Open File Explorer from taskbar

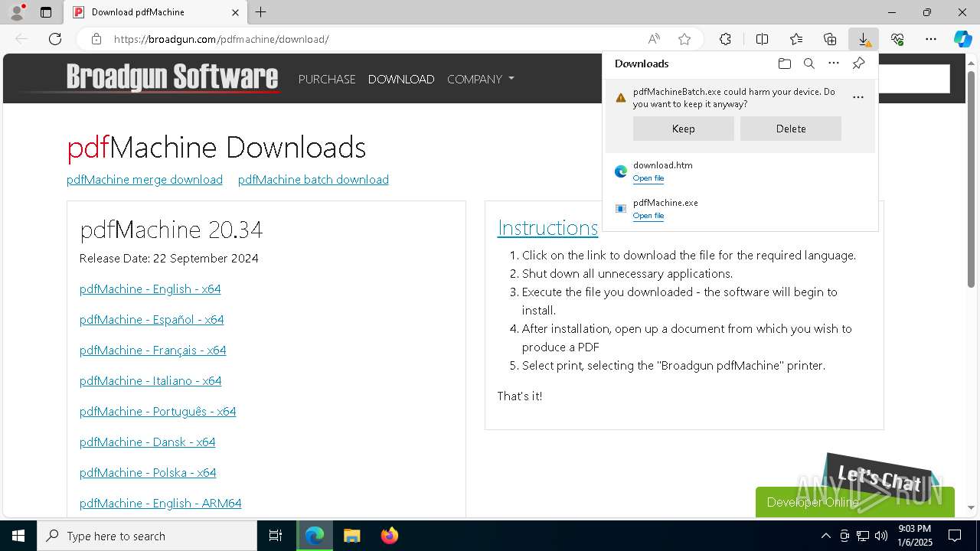coord(352,536)
